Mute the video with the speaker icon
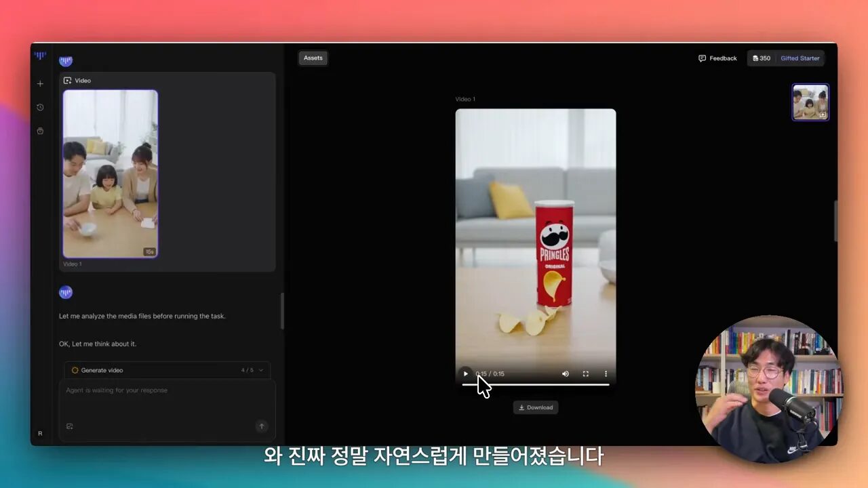The height and width of the screenshot is (488, 868). 565,373
